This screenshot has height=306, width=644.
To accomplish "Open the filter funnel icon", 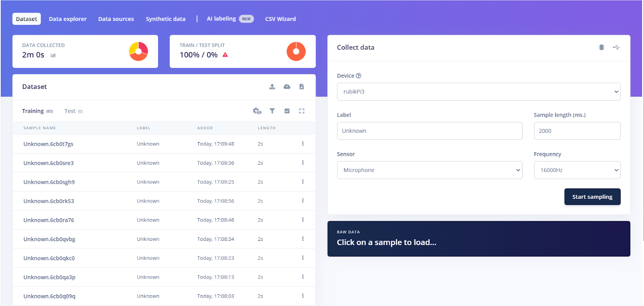I will 272,111.
